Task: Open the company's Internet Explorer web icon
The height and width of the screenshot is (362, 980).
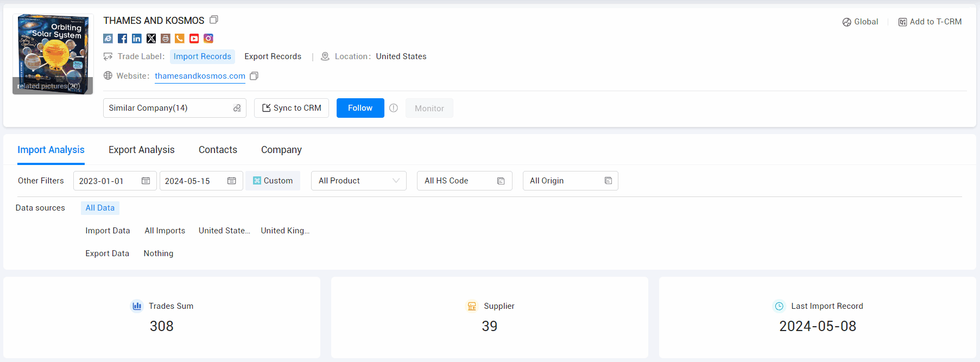Action: 108,39
